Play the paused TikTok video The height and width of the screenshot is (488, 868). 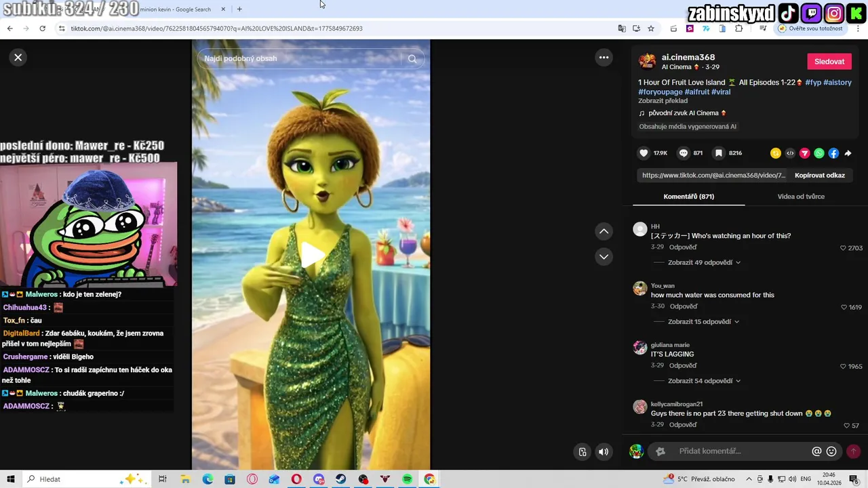(312, 255)
